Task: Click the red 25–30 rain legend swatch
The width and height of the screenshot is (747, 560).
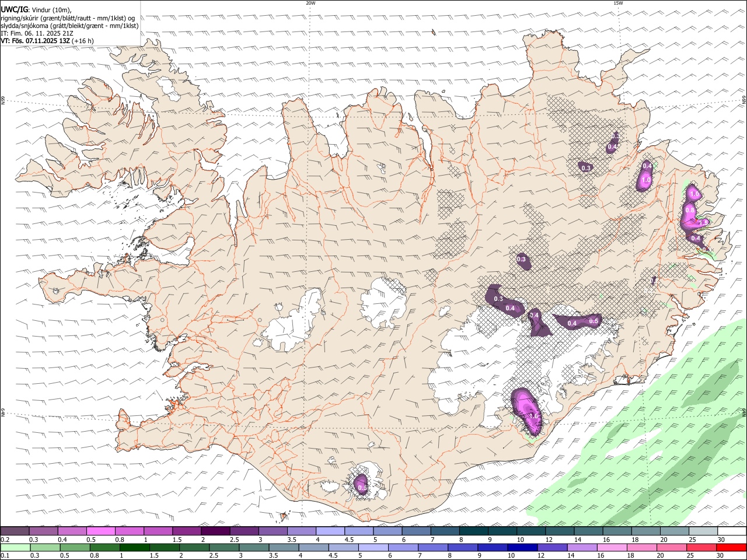Action: (701, 547)
